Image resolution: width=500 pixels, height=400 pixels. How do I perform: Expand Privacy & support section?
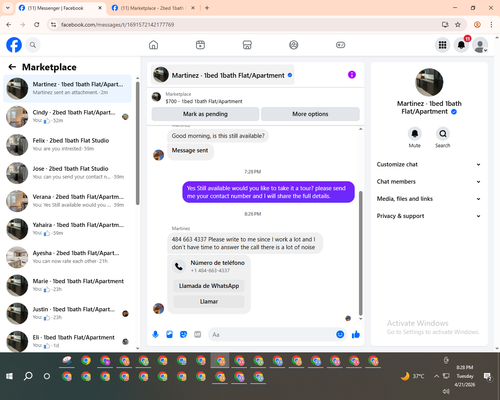(429, 216)
